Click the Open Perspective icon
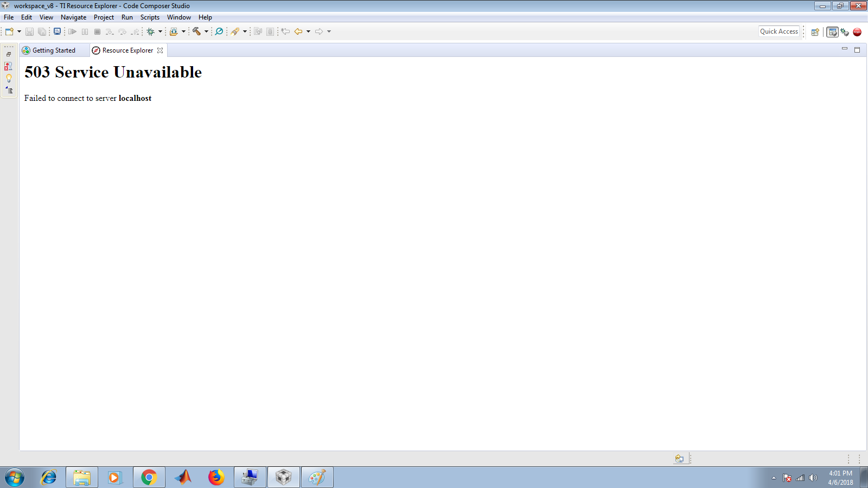868x488 pixels. 815,32
